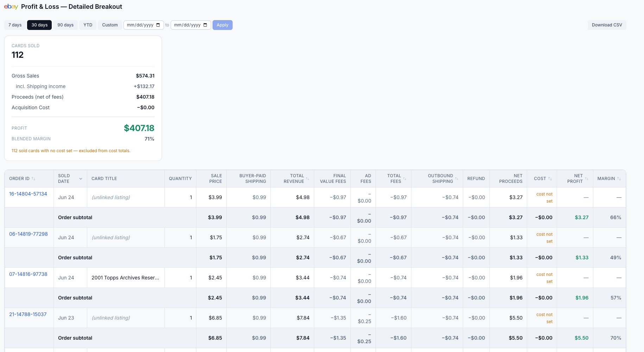Click the 57% margin subtotal
Viewport: 644px width, 352px height.
pos(616,298)
